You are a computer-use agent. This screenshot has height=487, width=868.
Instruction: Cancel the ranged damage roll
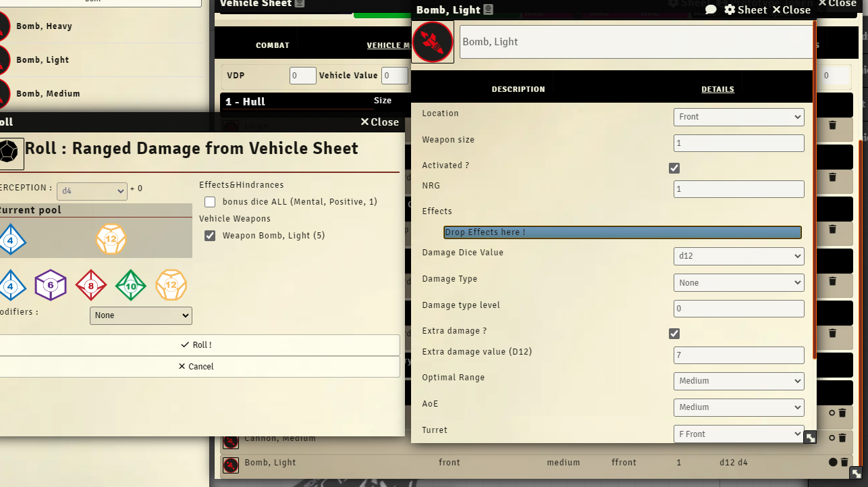point(196,367)
